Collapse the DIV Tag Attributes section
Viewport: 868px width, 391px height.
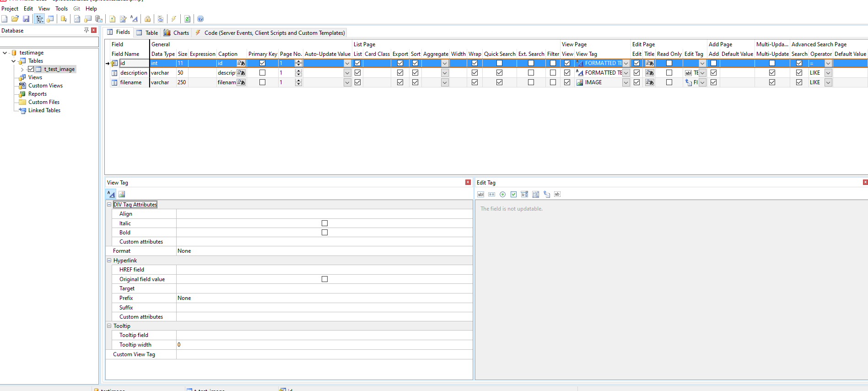click(109, 205)
